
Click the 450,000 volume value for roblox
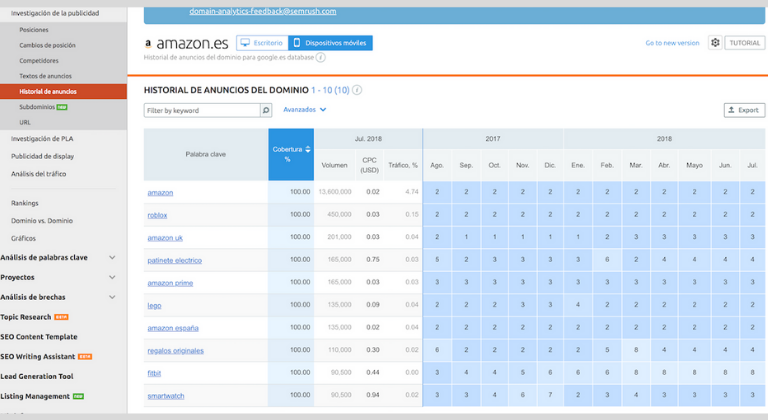pyautogui.click(x=339, y=214)
